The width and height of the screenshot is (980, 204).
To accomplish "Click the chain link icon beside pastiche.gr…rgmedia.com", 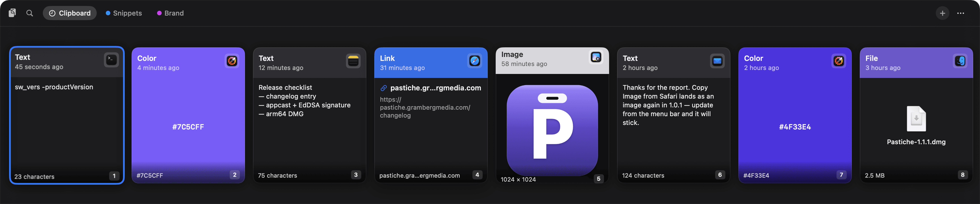I will 383,88.
